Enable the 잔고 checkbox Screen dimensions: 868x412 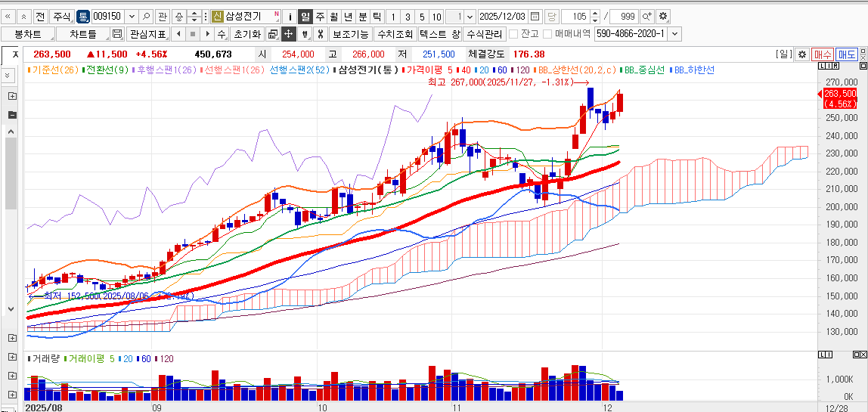pos(513,34)
